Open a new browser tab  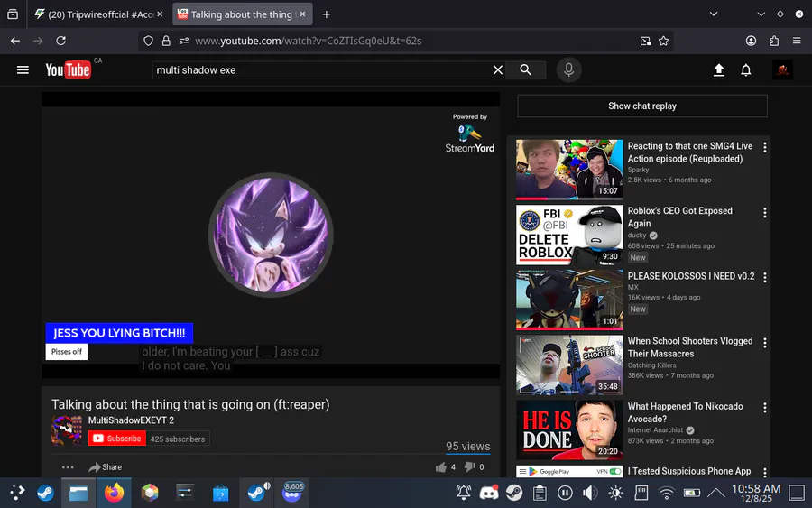click(327, 14)
